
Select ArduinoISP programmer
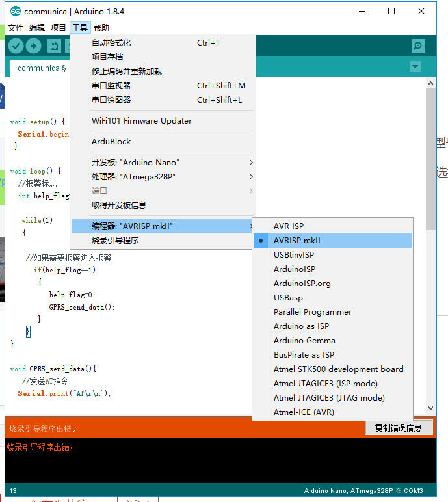point(332,269)
